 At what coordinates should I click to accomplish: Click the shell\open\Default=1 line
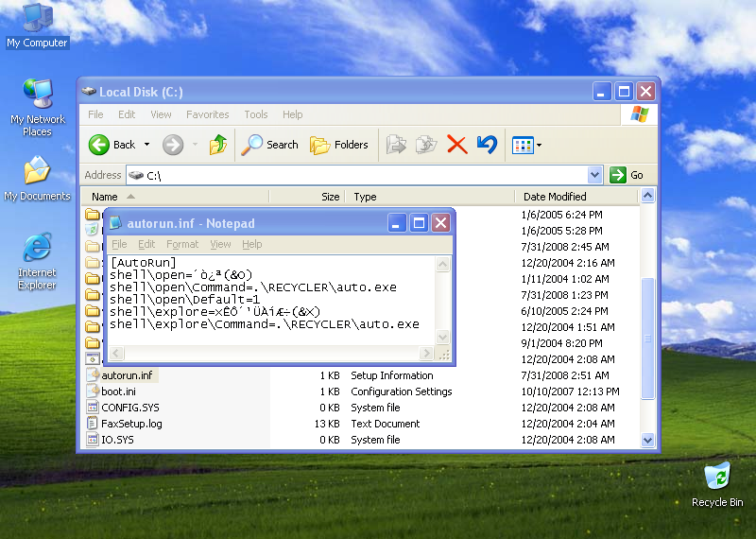pyautogui.click(x=185, y=300)
